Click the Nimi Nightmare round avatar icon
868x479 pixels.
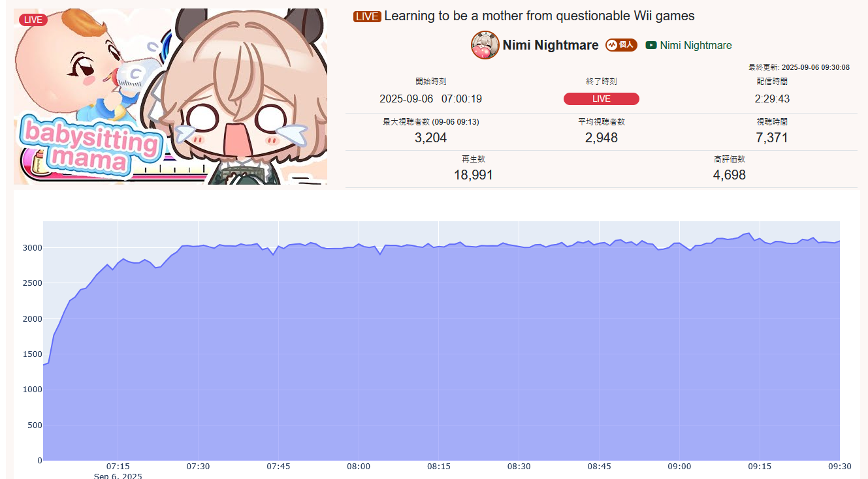click(x=485, y=45)
